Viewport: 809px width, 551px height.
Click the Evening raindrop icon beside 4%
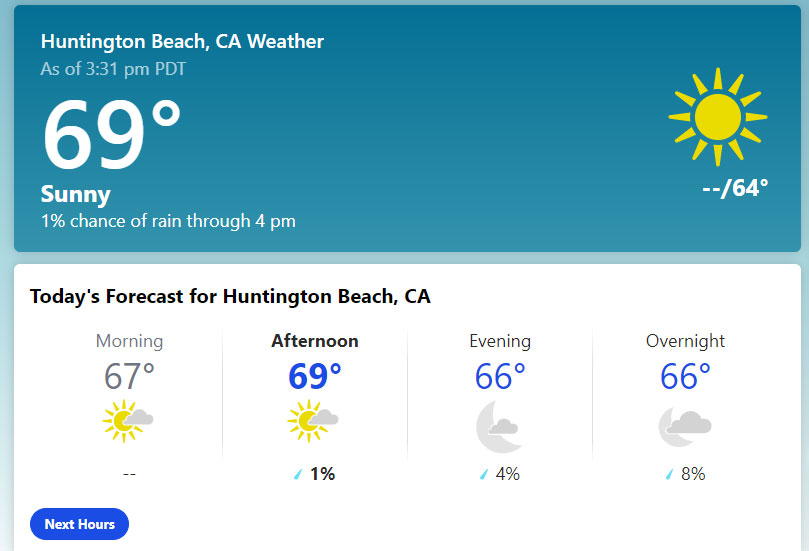(483, 474)
